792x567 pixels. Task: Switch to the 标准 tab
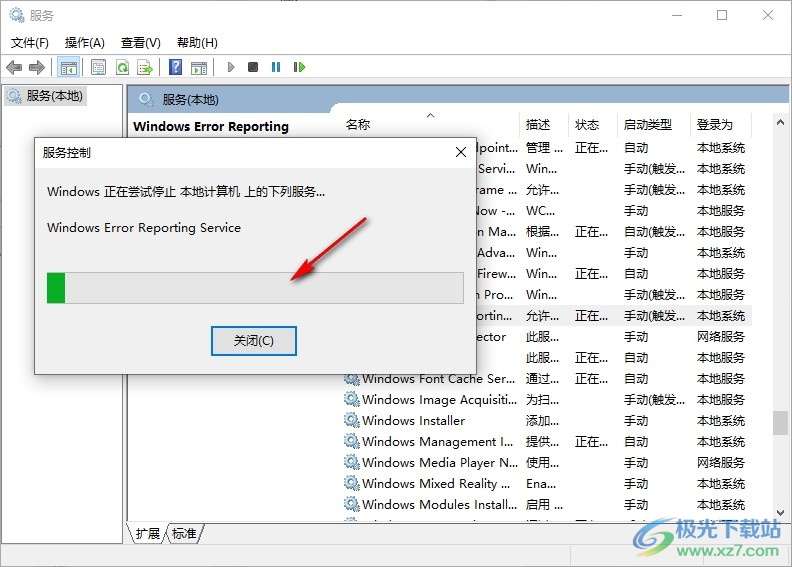tap(184, 533)
